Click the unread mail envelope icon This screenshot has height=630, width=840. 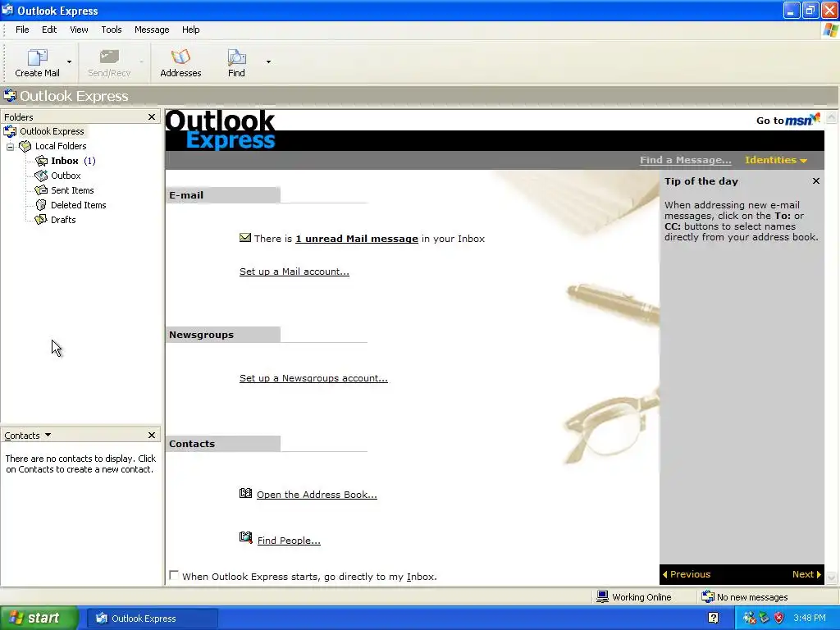click(x=244, y=237)
